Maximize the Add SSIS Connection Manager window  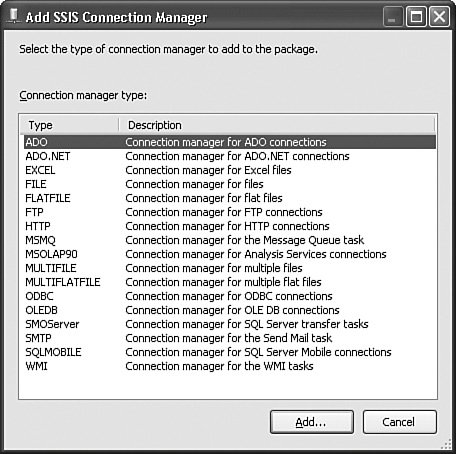[416, 17]
